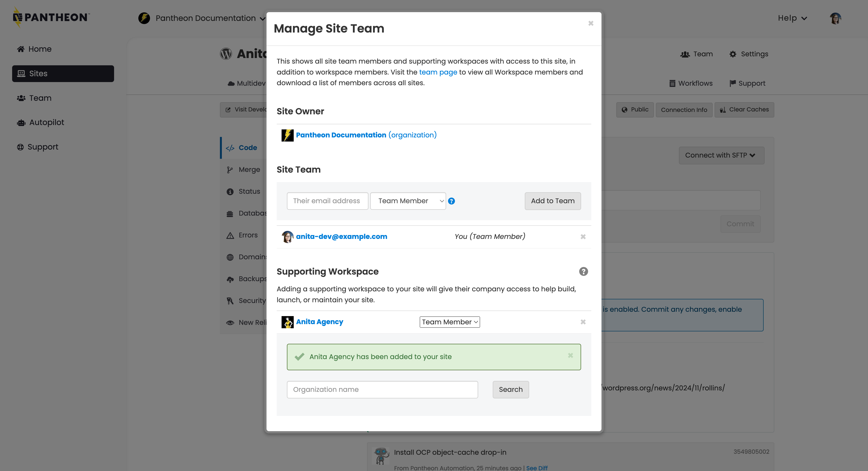Viewport: 868px width, 471px height.
Task: Open the Team Member role dropdown
Action: [408, 201]
